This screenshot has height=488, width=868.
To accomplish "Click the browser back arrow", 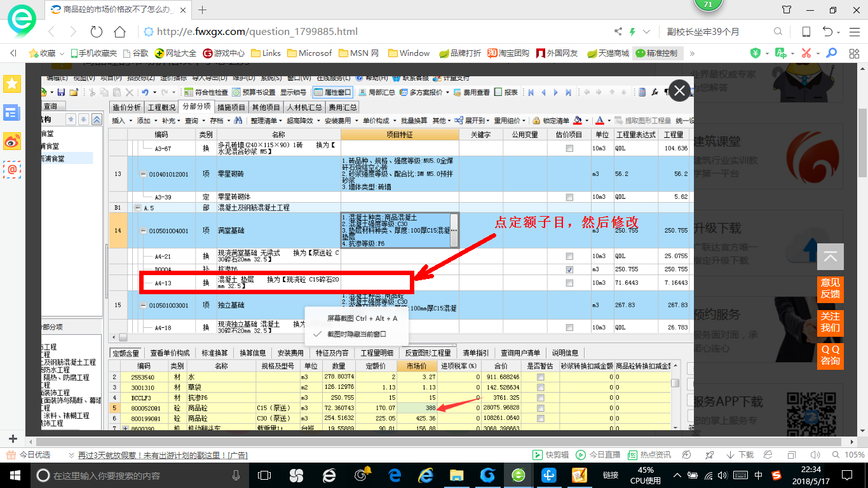I will pos(51,32).
